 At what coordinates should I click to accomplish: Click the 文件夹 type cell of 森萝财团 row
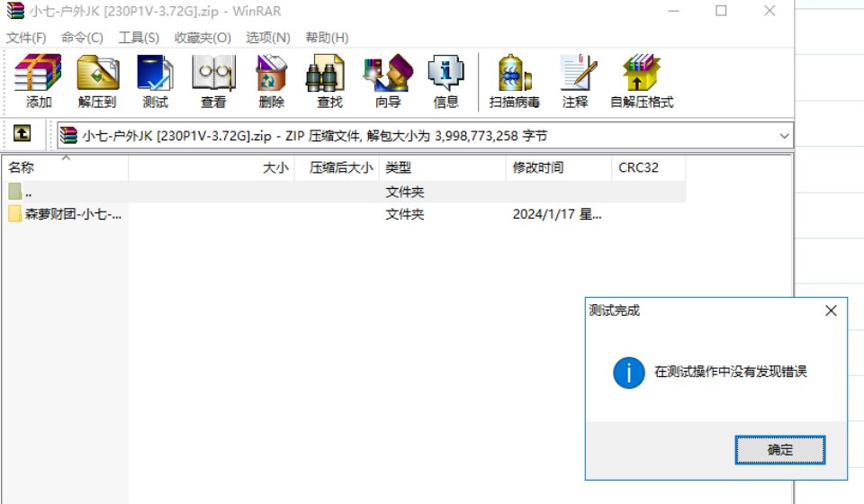(x=404, y=214)
